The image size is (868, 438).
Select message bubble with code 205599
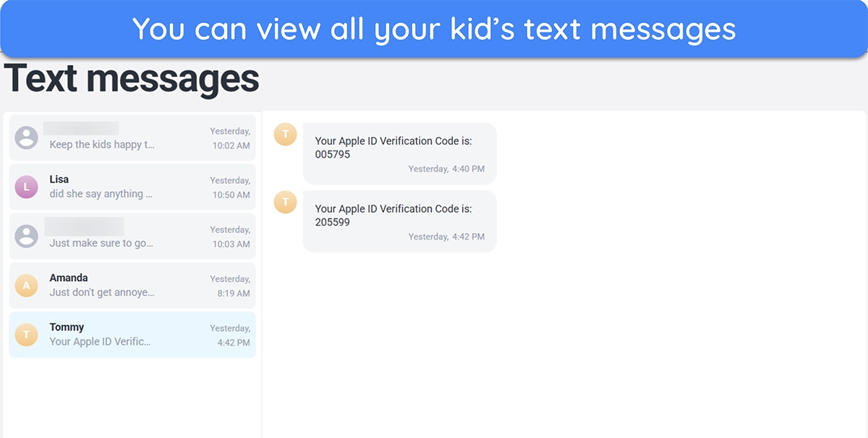click(x=399, y=222)
